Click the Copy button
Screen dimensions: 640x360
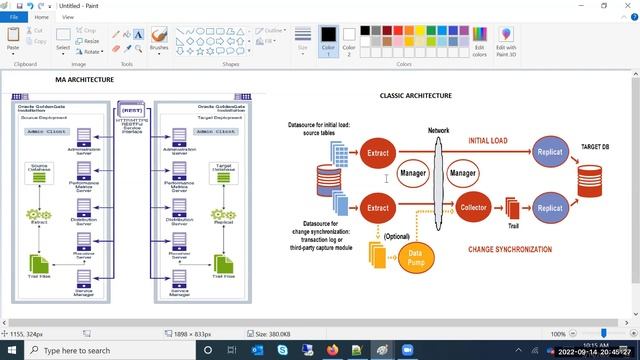click(x=36, y=41)
